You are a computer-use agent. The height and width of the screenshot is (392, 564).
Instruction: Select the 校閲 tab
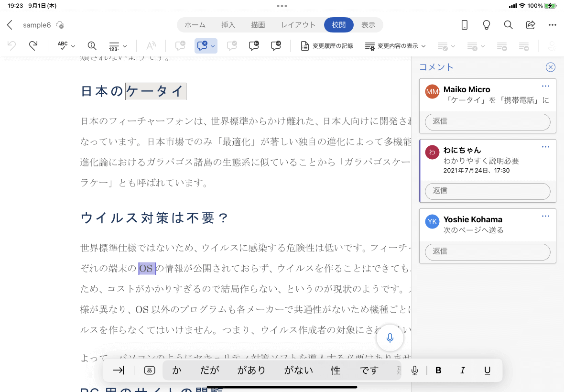point(338,25)
